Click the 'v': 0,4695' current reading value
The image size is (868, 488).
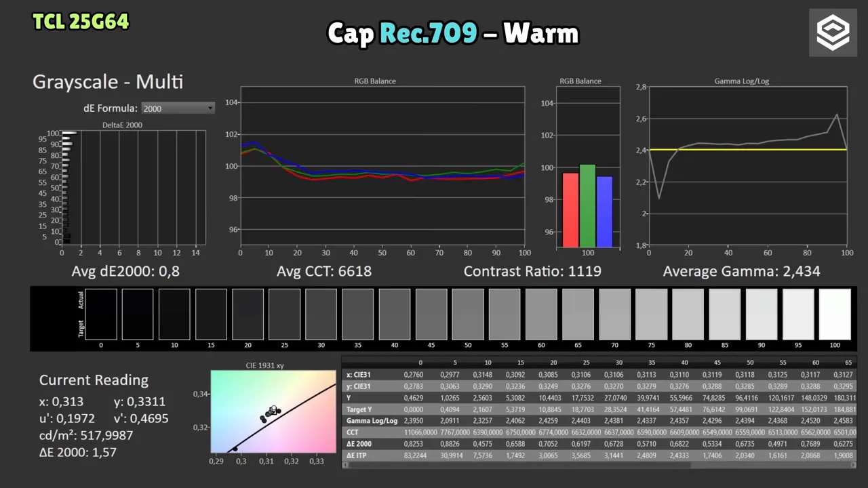coord(141,419)
